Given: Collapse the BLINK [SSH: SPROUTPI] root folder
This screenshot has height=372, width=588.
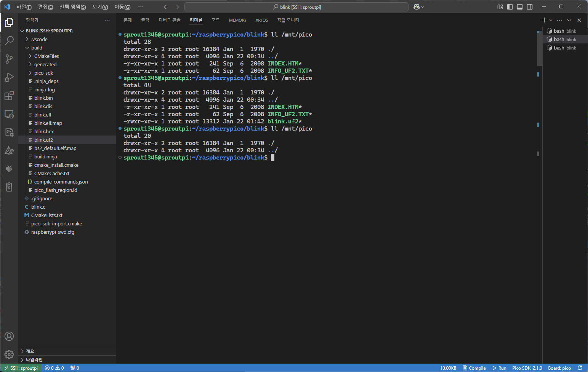Looking at the screenshot, I should 67,31.
